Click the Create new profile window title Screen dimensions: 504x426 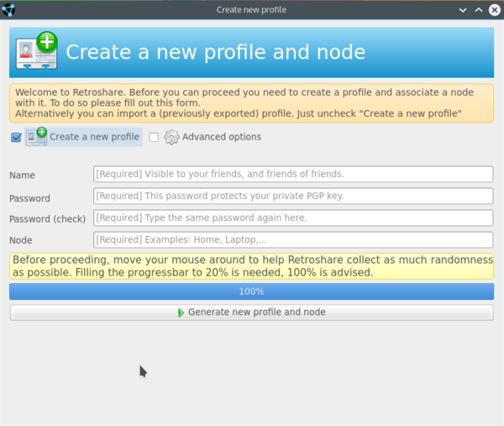pyautogui.click(x=251, y=10)
